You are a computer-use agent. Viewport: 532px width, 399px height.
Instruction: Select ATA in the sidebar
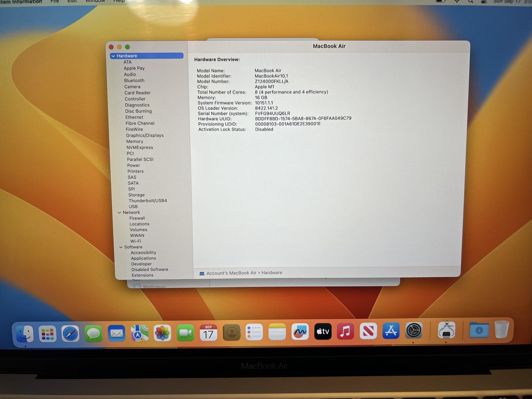127,62
